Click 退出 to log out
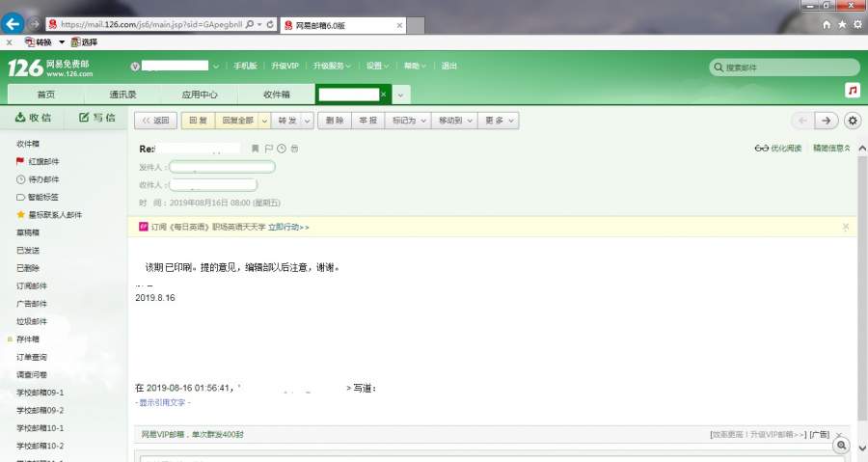This screenshot has width=868, height=462. click(x=448, y=66)
